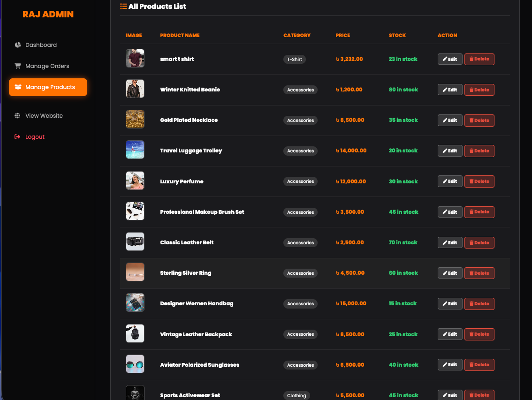
Task: Delete Classic Leather Belt
Action: [479, 242]
